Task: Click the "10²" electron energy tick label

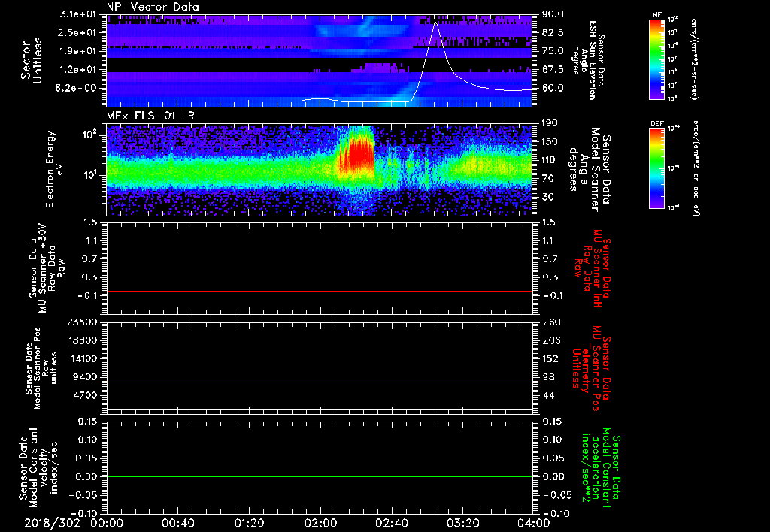Action: (x=89, y=135)
